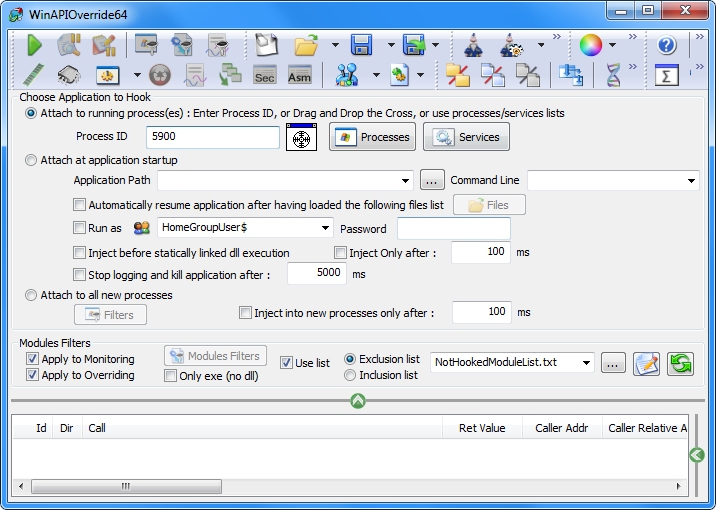Click the blue connected-nodes plugin icon
Viewport: 716px width, 510px height.
pos(347,75)
